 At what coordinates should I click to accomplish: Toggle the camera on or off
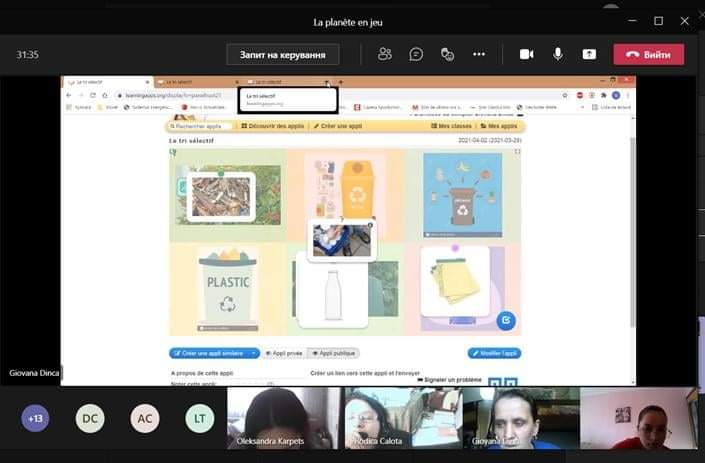pos(527,54)
